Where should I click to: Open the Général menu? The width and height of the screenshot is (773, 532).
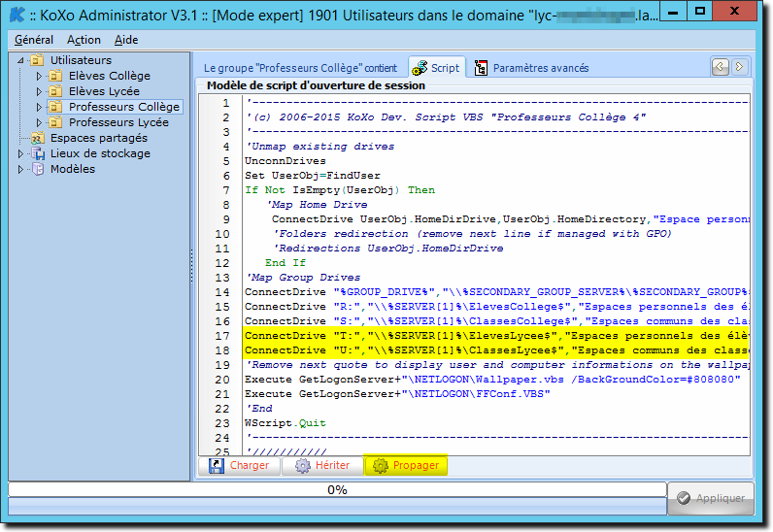point(34,40)
